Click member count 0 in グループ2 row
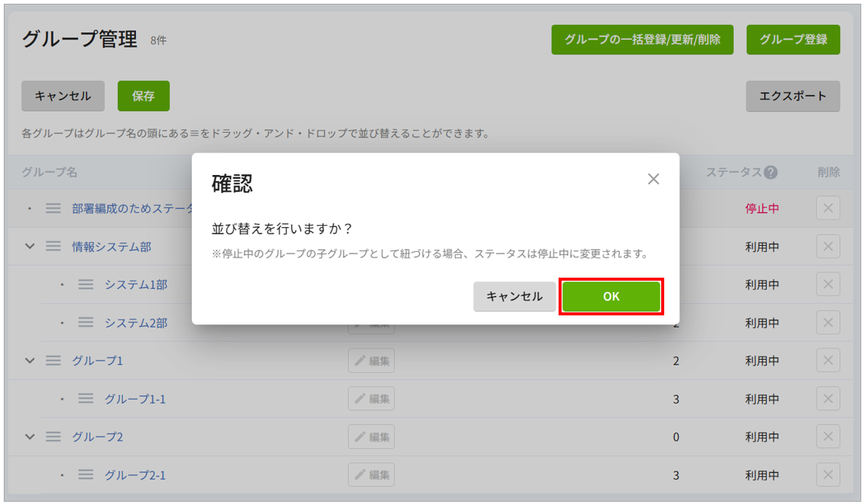Image resolution: width=865 pixels, height=504 pixels. [x=676, y=438]
